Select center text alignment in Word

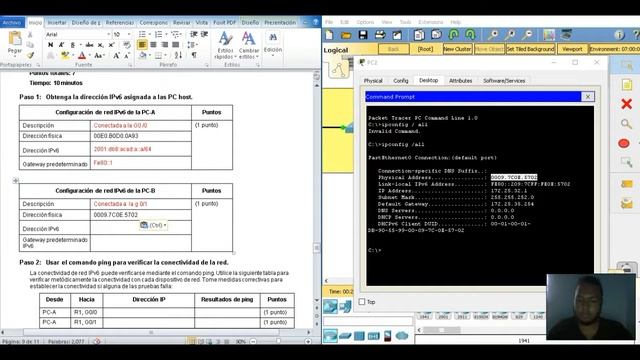(153, 45)
